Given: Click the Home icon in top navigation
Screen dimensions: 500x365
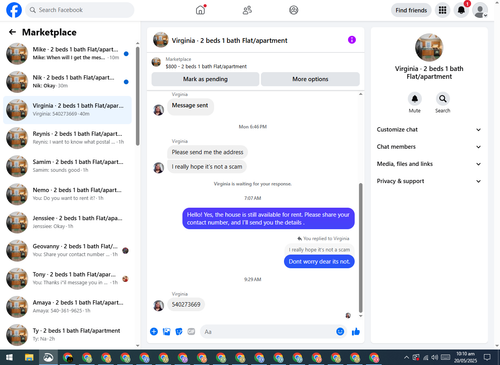Looking at the screenshot, I should 200,10.
